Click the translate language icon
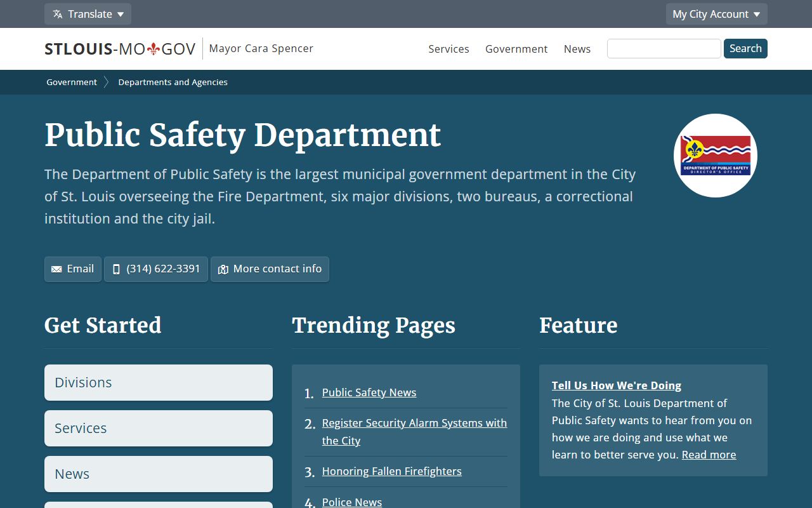The image size is (812, 508). tap(58, 14)
